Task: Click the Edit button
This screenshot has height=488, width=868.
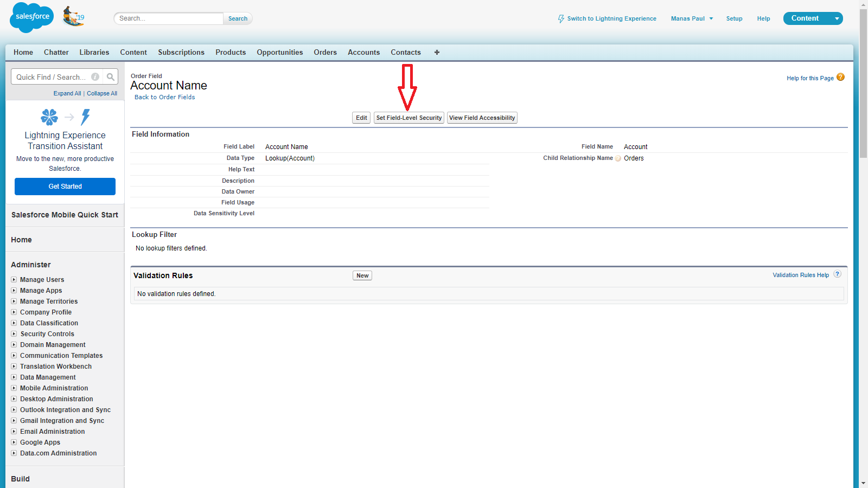Action: click(361, 118)
